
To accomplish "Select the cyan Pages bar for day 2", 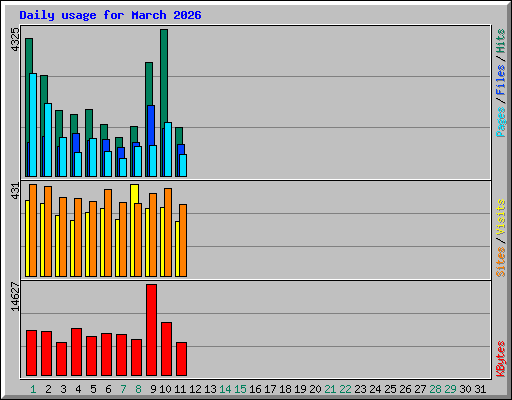I will (48, 140).
